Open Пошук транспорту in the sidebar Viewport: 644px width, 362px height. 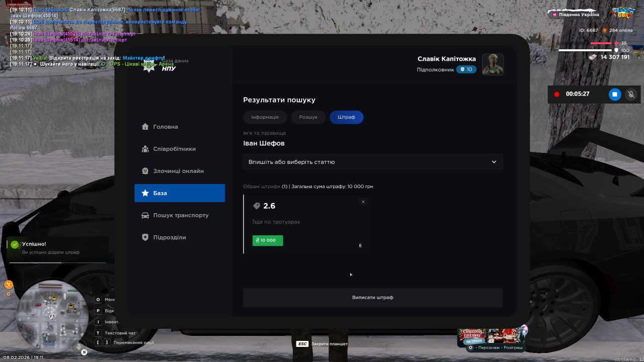coord(180,215)
